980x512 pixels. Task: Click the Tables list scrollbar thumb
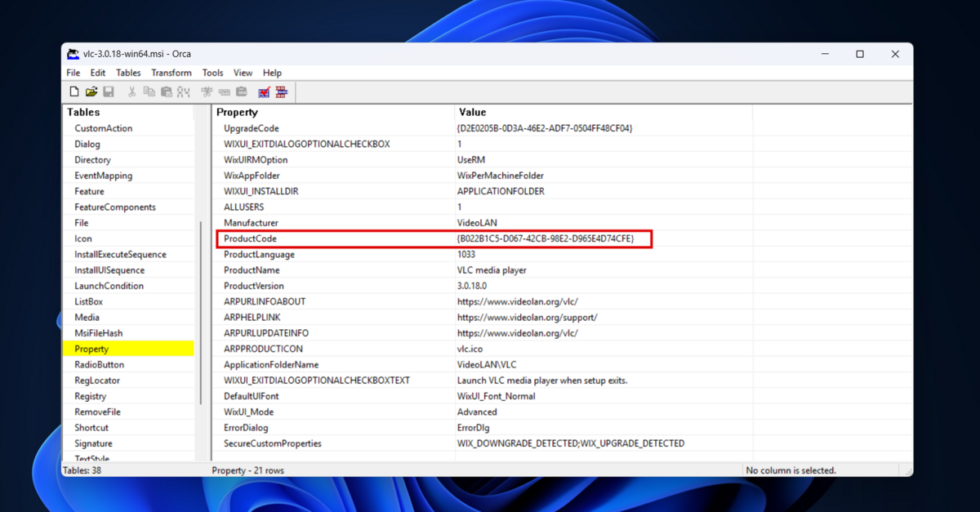pyautogui.click(x=200, y=312)
